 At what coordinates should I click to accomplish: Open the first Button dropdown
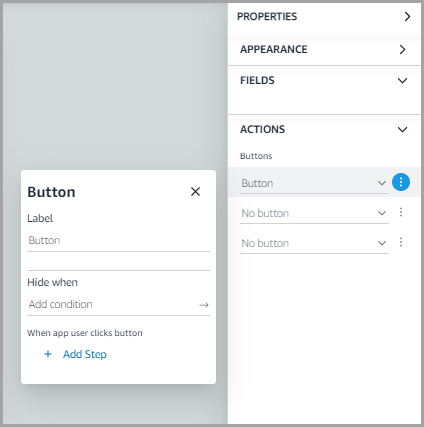314,184
